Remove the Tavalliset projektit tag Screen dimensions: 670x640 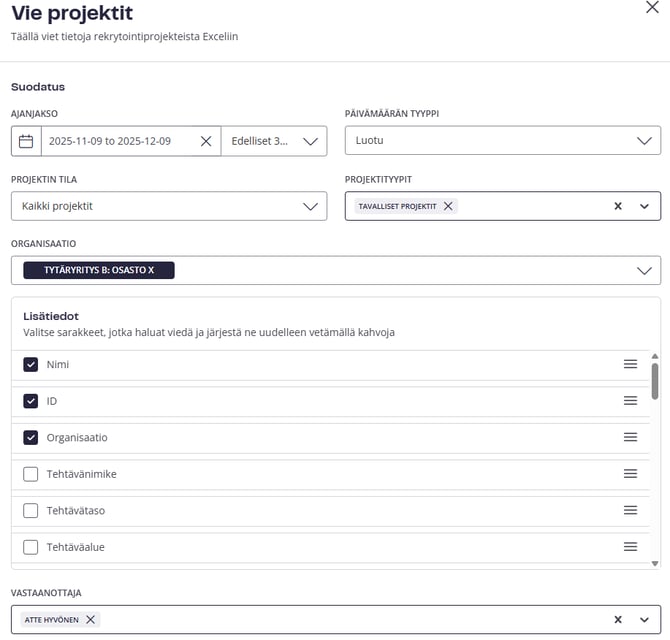(x=448, y=206)
